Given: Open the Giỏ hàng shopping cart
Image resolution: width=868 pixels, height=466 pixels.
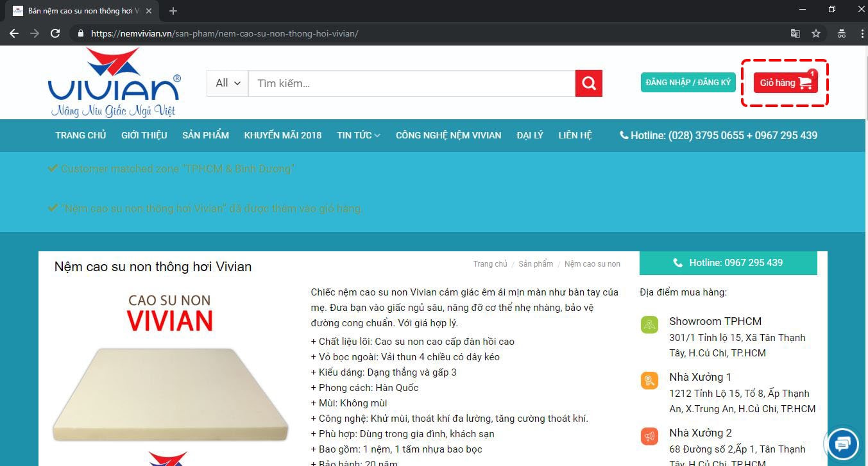Looking at the screenshot, I should (785, 83).
